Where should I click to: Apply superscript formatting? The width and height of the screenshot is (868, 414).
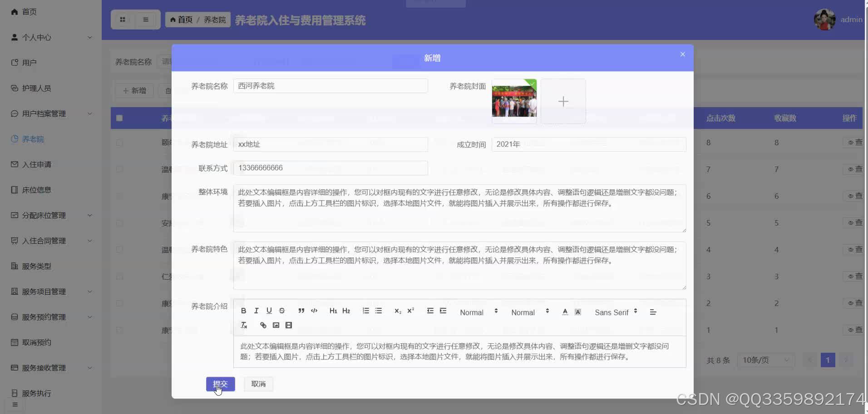click(x=411, y=311)
